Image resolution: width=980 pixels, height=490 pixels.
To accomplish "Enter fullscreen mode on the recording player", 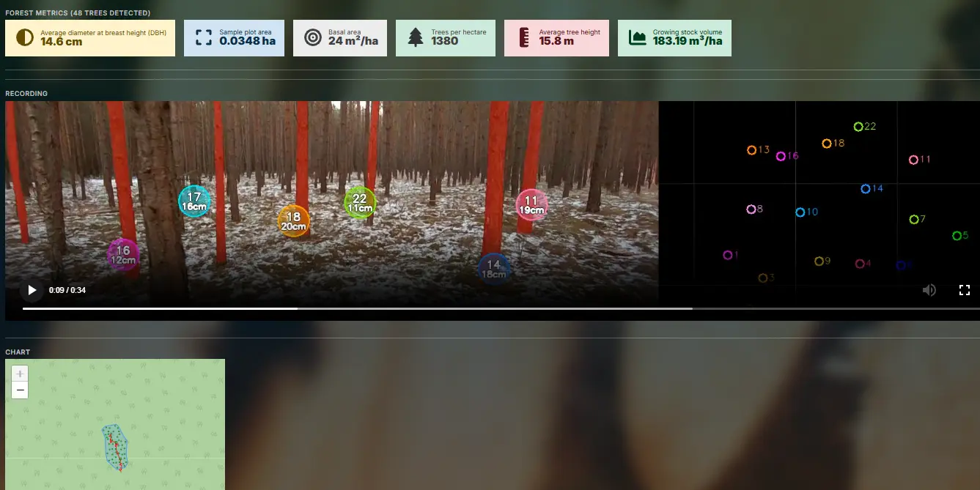I will (x=965, y=290).
